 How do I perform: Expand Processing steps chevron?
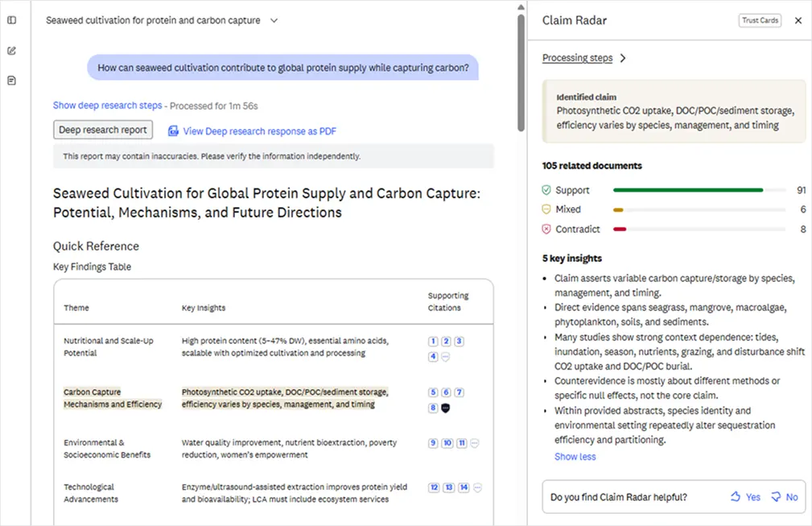point(623,58)
